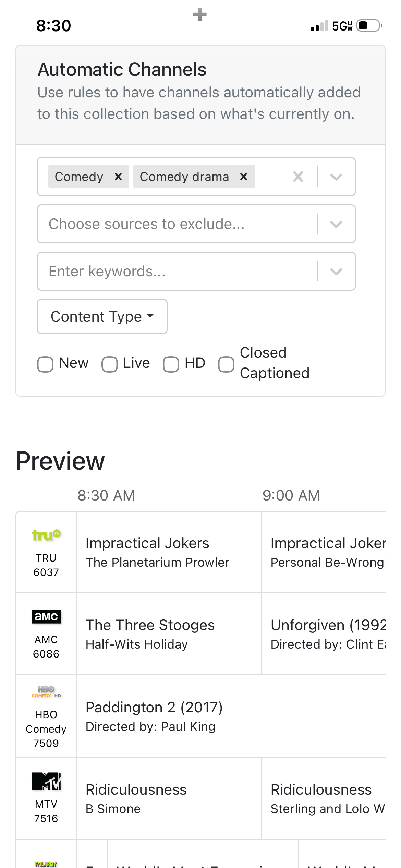Select the HBO Comedy channel logo
Image resolution: width=401 pixels, height=868 pixels.
(x=46, y=692)
